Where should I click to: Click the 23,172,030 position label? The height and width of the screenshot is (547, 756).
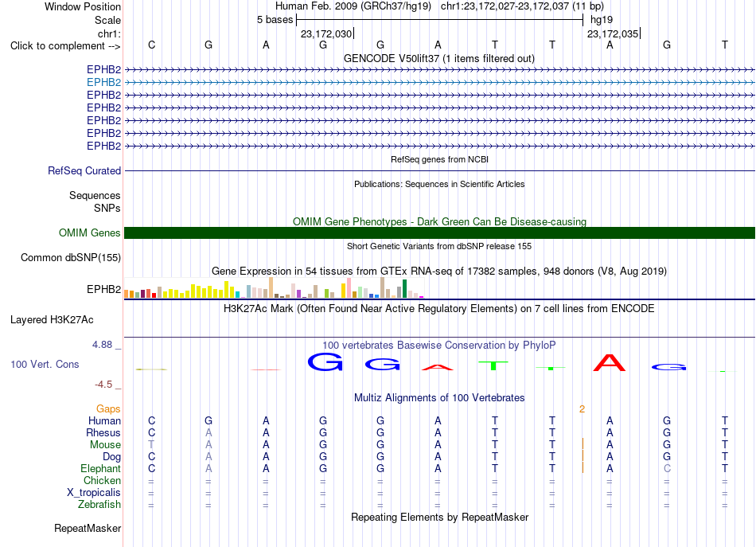point(326,33)
